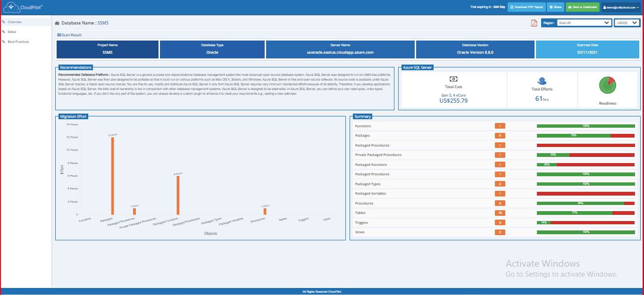Click the 'Packaged Types' summary row label
This screenshot has height=295, width=644.
click(368, 184)
